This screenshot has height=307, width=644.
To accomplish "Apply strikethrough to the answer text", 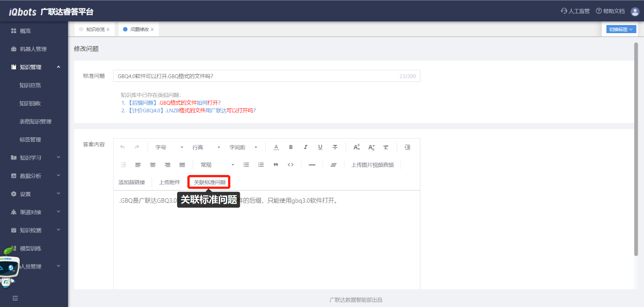I will (x=335, y=147).
